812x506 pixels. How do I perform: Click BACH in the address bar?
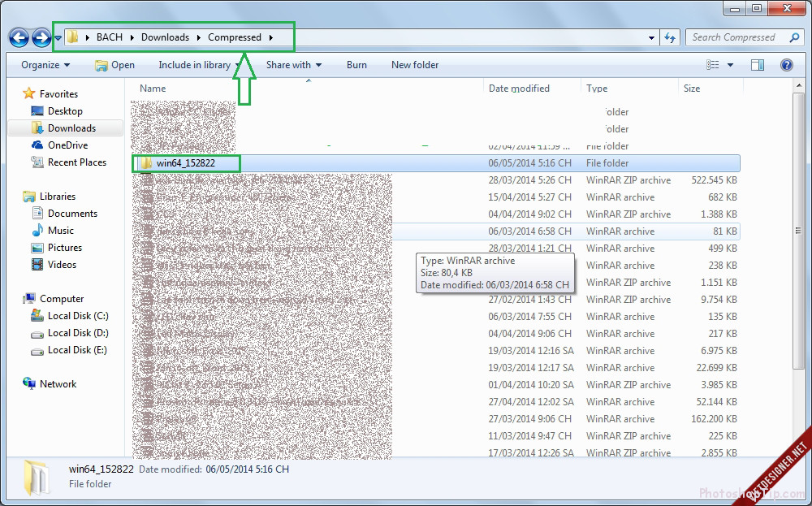tap(110, 37)
